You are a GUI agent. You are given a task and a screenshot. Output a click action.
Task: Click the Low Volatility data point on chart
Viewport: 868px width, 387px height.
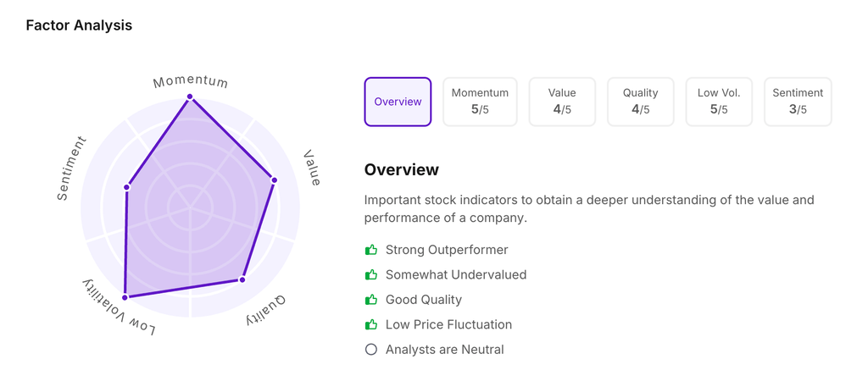click(x=125, y=297)
